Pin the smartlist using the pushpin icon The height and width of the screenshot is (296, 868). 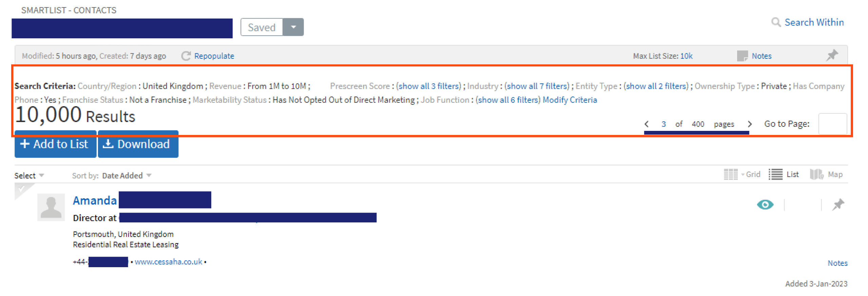click(x=832, y=55)
